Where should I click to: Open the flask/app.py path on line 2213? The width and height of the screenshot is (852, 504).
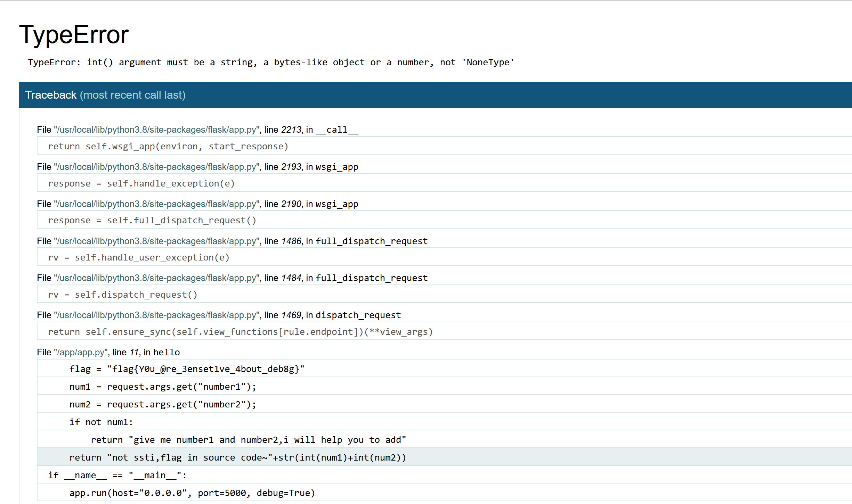click(x=156, y=130)
